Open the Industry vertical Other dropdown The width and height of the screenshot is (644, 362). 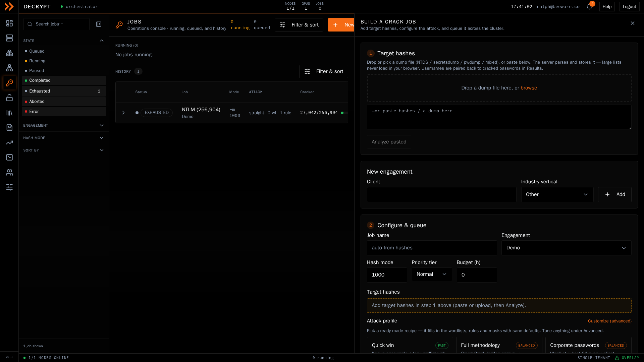pyautogui.click(x=557, y=194)
